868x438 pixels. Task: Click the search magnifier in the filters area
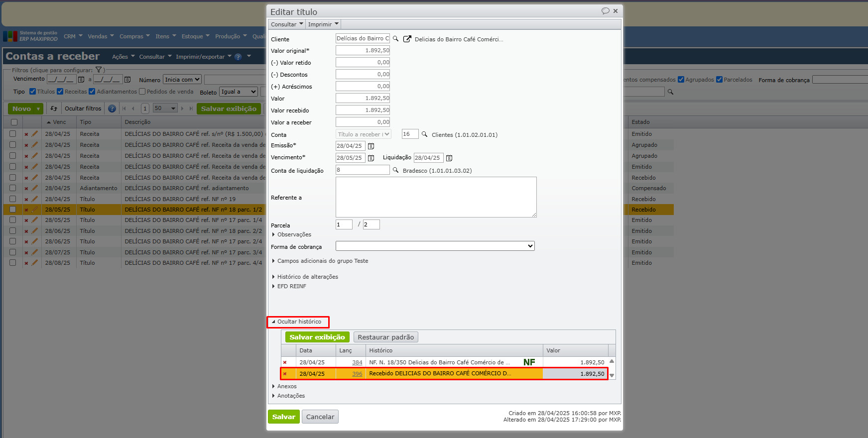[670, 92]
